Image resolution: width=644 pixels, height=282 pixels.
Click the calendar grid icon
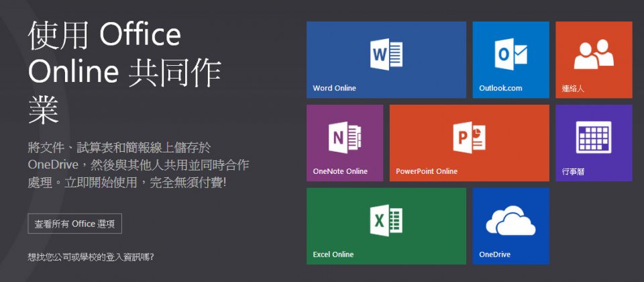pos(594,137)
